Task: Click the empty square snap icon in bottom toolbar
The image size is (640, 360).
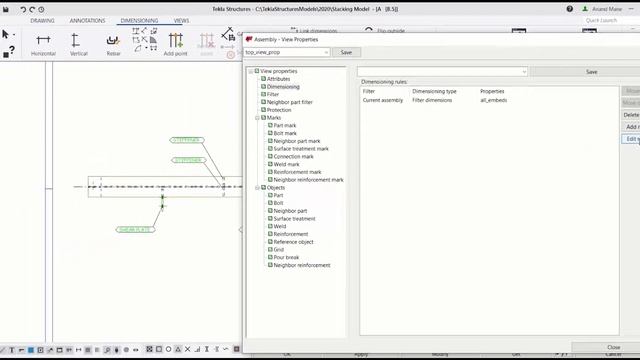Action: pyautogui.click(x=159, y=349)
